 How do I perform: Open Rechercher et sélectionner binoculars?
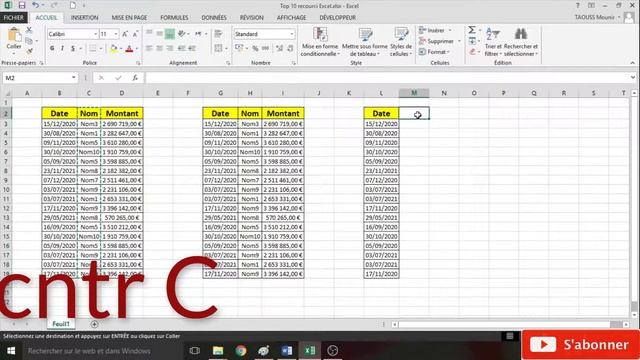coord(521,42)
